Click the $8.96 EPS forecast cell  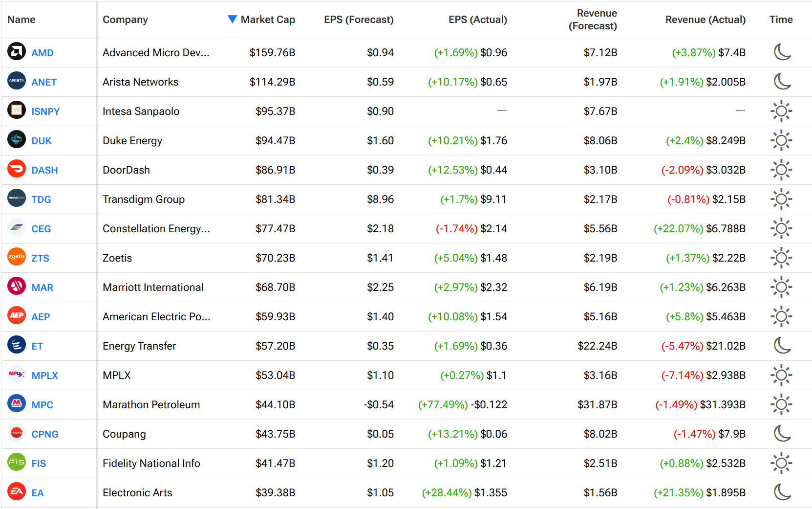click(380, 199)
